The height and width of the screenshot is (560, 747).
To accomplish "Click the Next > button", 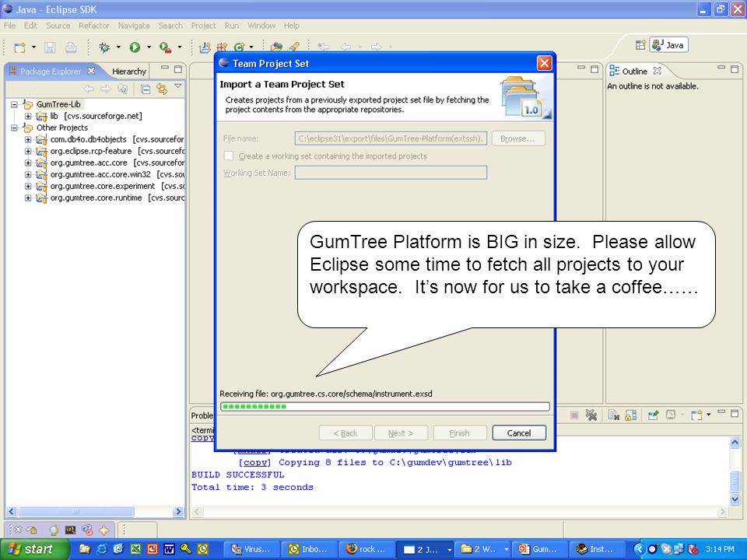I will coord(401,433).
